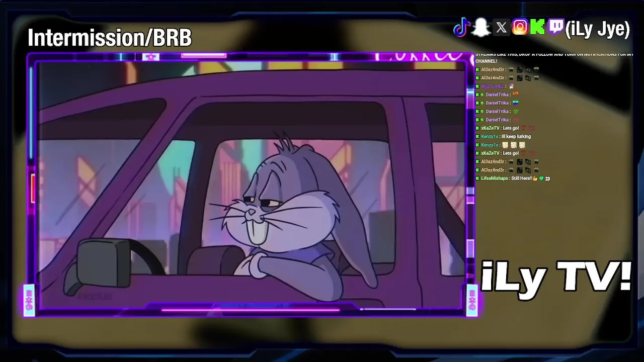Select the BigCrumbZ username in chat
Viewport: 644px width, 362px height.
(x=493, y=86)
